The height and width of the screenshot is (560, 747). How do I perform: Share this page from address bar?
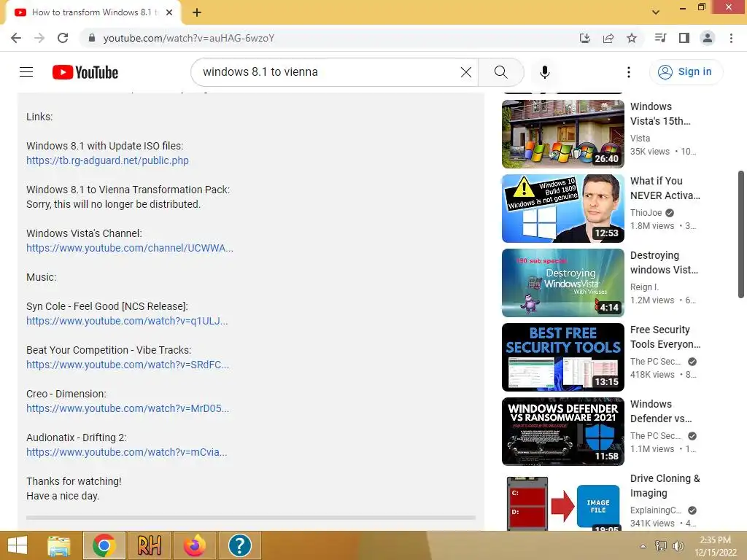608,38
